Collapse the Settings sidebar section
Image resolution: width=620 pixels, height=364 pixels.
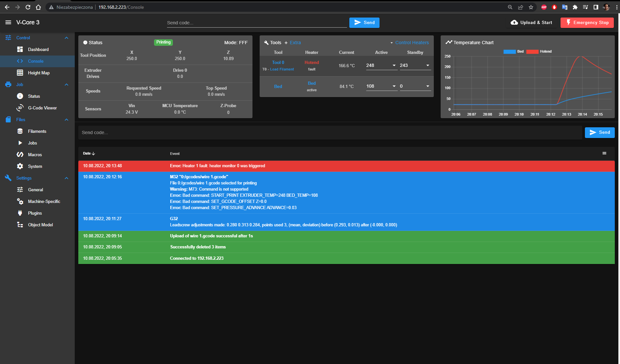click(x=67, y=178)
